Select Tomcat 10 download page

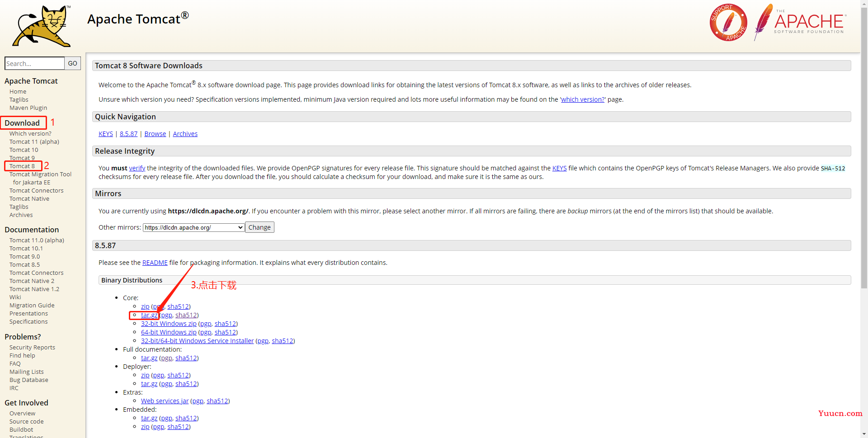coord(24,150)
